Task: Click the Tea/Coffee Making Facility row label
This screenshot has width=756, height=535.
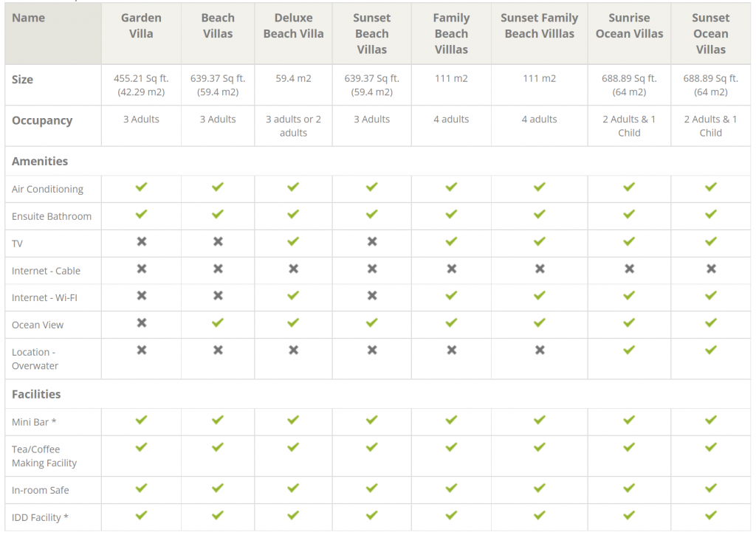Action: click(44, 456)
